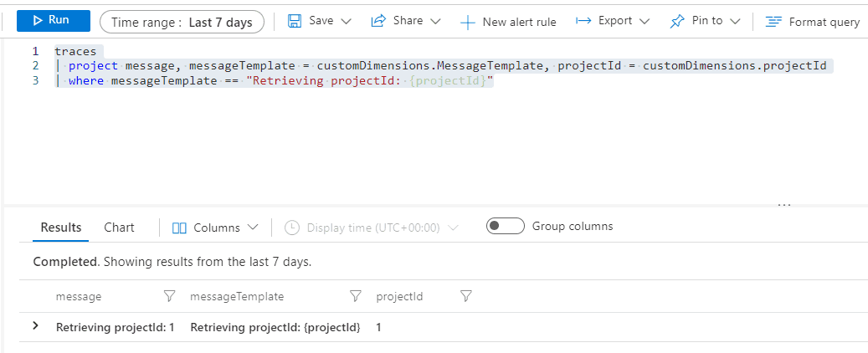Click the Save disk icon
The width and height of the screenshot is (868, 353).
pos(295,21)
